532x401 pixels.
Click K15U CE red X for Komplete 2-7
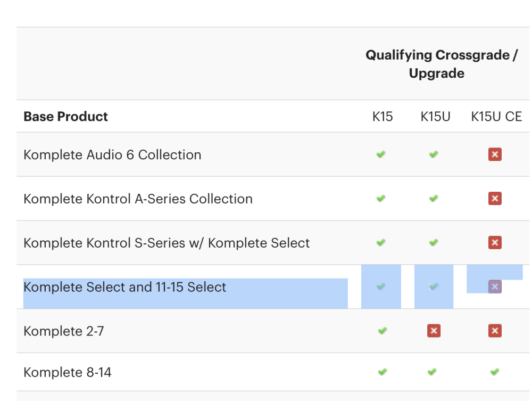495,331
